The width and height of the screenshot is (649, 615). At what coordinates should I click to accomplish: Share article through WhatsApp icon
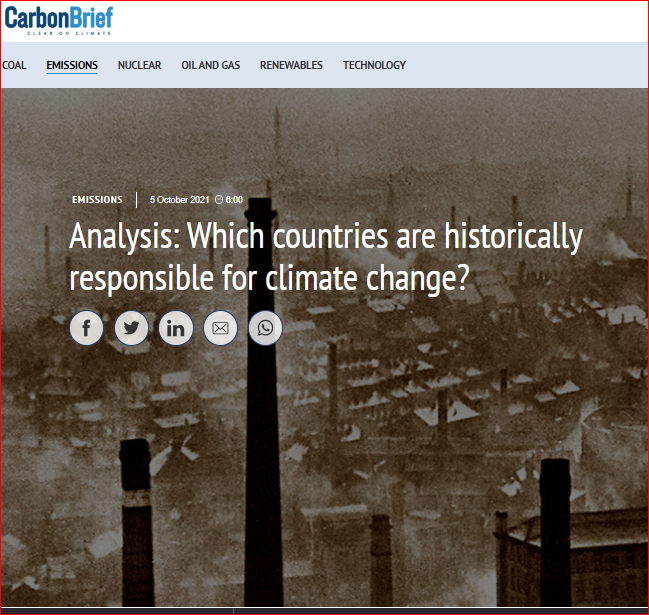265,328
